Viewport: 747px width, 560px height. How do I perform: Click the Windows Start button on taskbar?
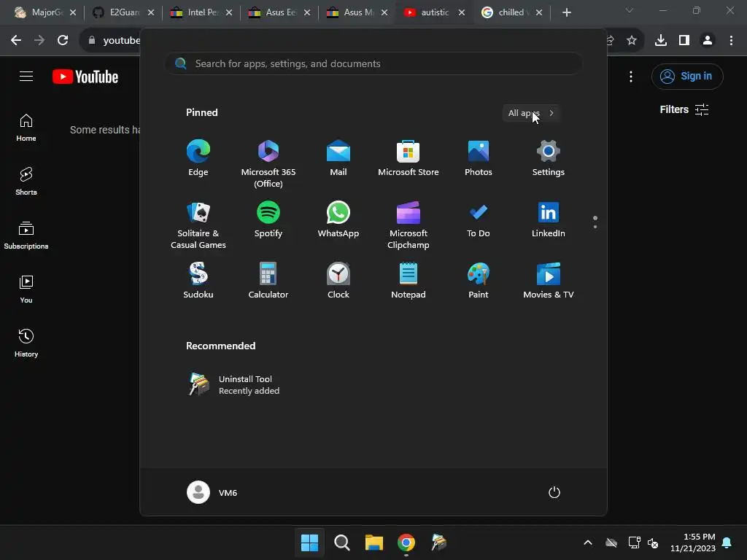(309, 542)
